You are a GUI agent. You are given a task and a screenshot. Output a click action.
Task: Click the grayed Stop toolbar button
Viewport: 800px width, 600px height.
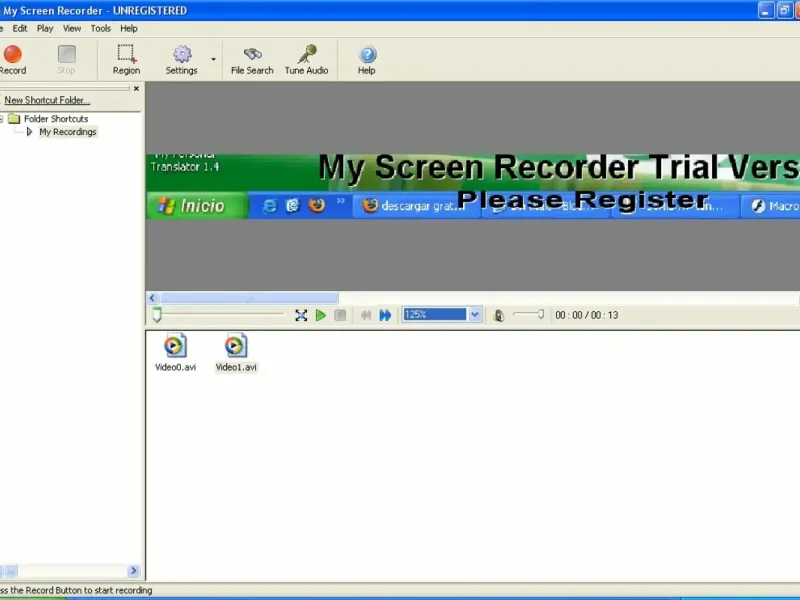(x=66, y=60)
